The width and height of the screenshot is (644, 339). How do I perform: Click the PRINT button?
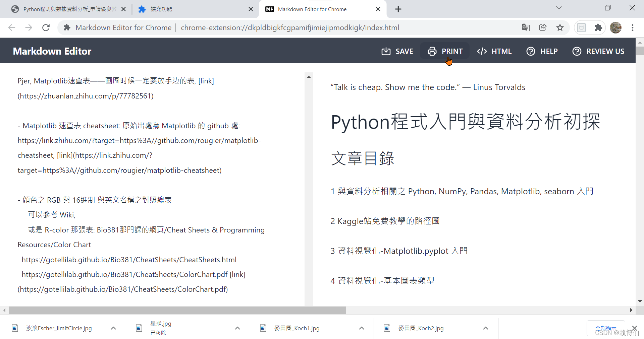(x=445, y=51)
